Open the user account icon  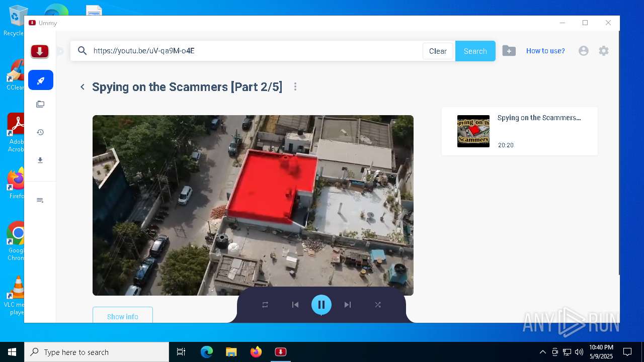584,51
